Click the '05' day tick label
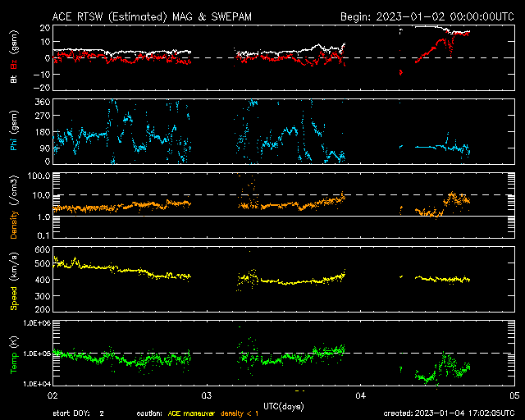This screenshot has height=420, width=525. 514,396
